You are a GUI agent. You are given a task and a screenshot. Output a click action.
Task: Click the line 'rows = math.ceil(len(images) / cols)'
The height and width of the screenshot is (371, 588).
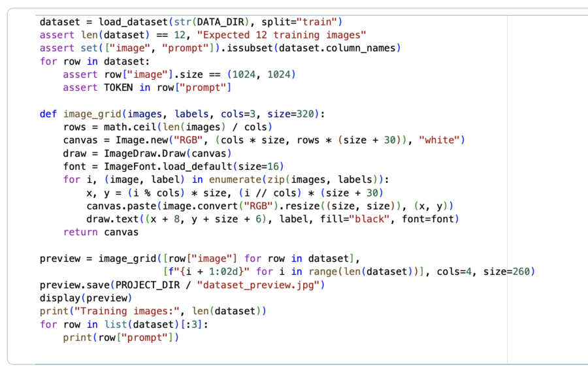(168, 127)
